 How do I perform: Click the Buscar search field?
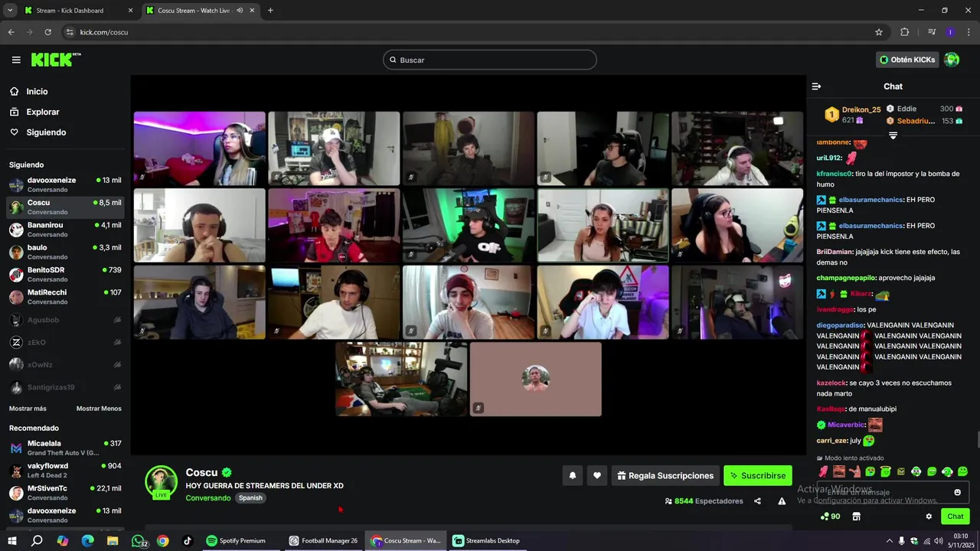pos(490,60)
